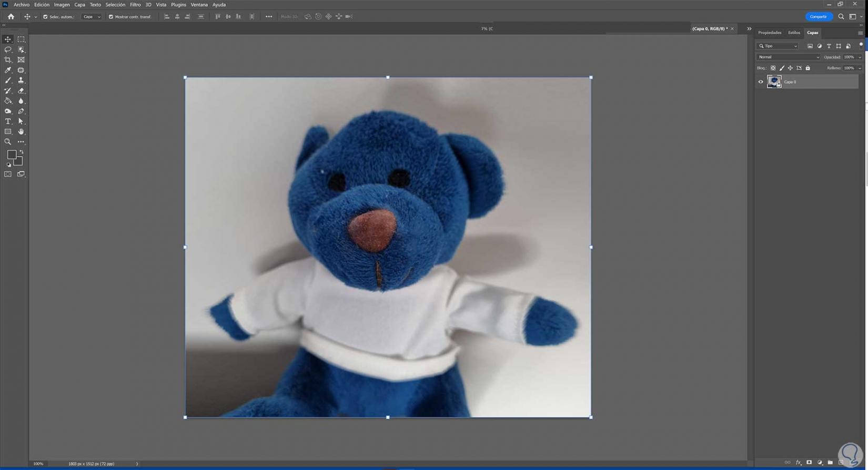The image size is (868, 470).
Task: Go to the Home screen icon
Action: (x=11, y=17)
